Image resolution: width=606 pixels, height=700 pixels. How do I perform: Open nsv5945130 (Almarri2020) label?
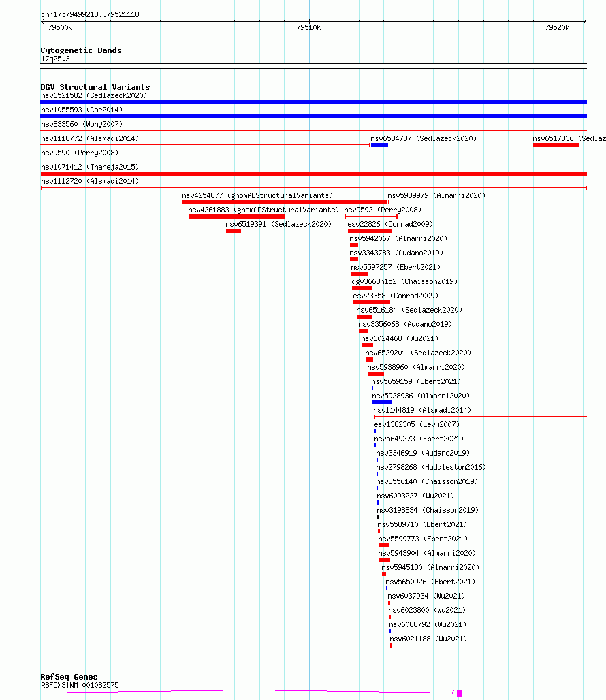pos(430,567)
